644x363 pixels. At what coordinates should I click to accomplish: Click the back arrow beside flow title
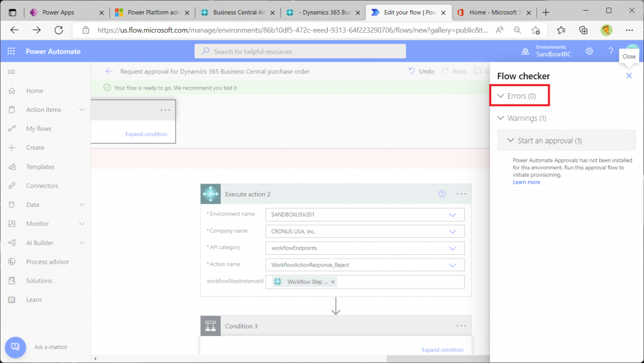click(x=109, y=72)
